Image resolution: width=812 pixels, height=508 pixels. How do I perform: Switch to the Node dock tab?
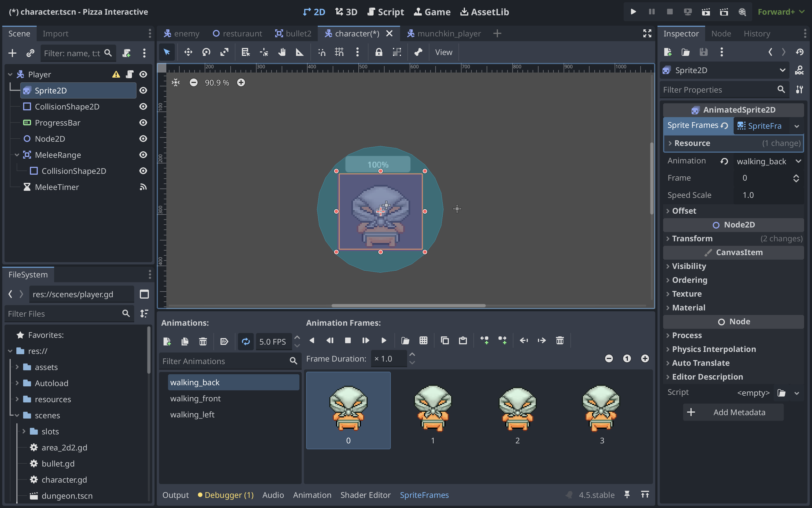coord(721,34)
